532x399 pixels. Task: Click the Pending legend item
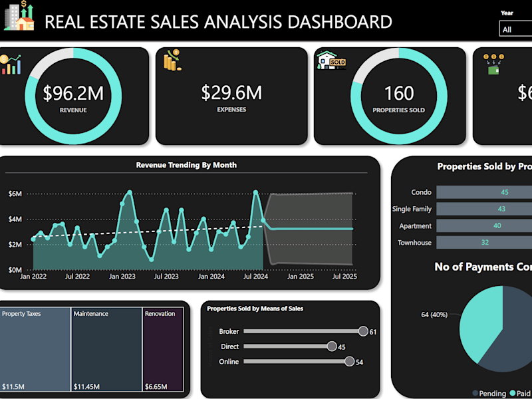(489, 394)
